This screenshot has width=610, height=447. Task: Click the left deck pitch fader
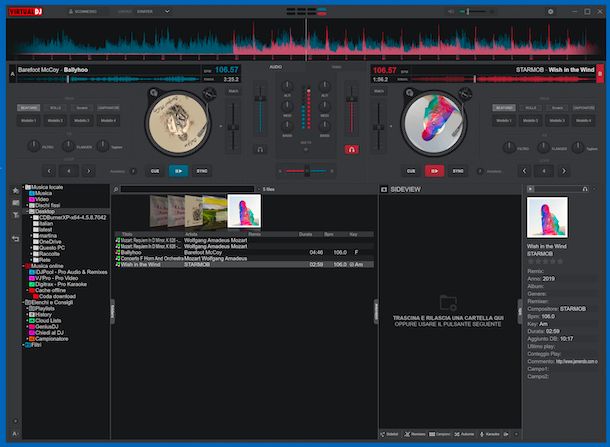(233, 127)
